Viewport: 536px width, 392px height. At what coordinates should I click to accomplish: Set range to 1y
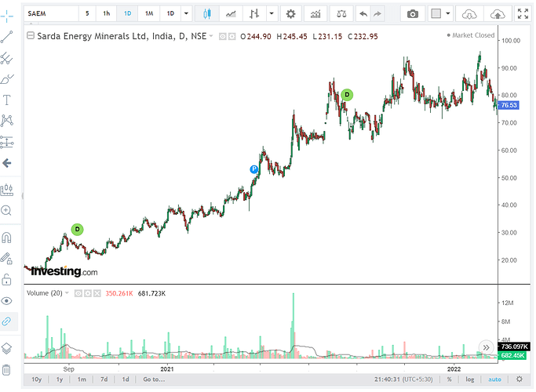coord(60,379)
